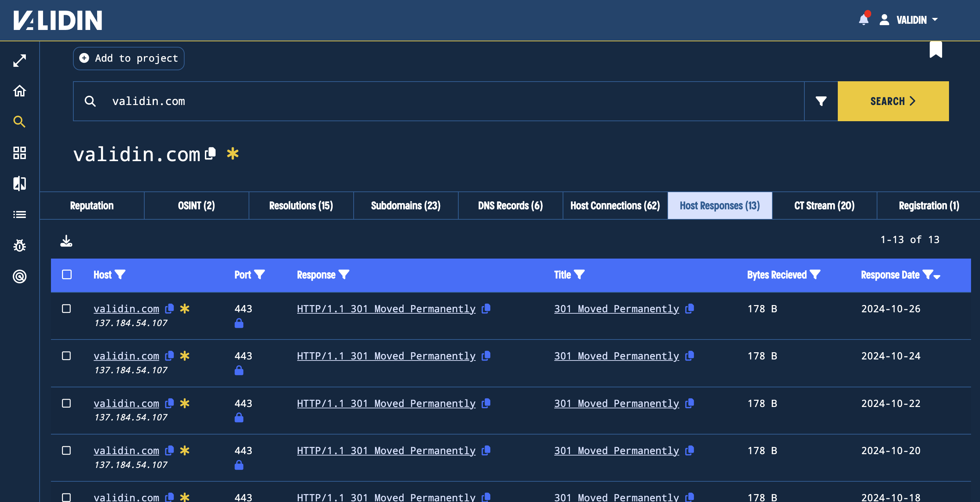Switch to the Reputation tab
This screenshot has height=502, width=980.
[92, 206]
